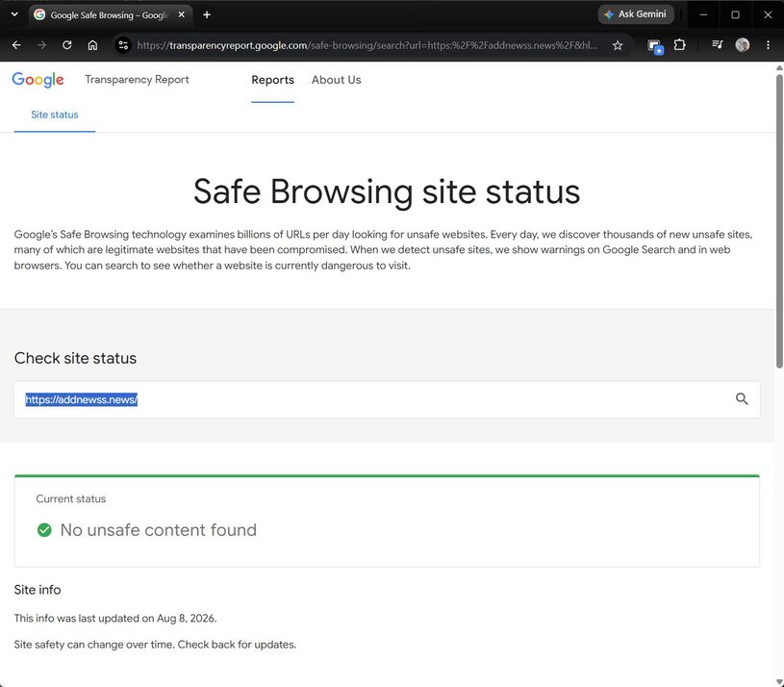The image size is (784, 687).
Task: Click the 'Safe Browsing site status' heading
Action: 387,192
